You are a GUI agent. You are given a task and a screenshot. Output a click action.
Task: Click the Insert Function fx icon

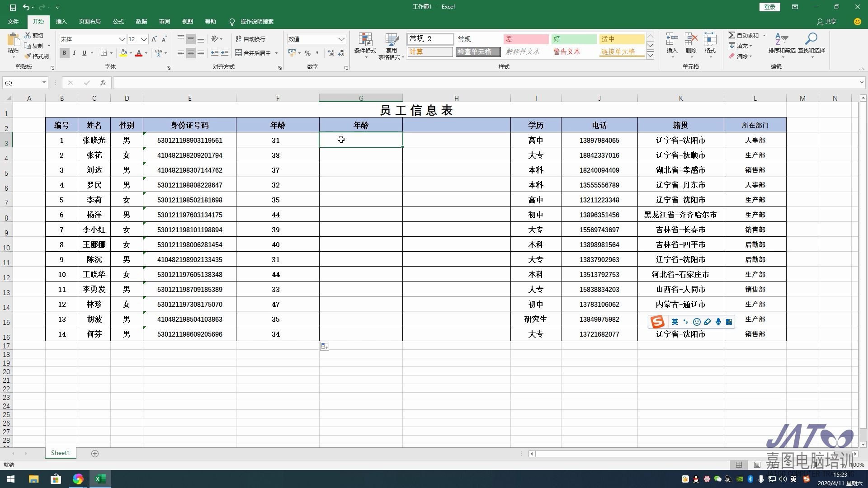(x=103, y=83)
